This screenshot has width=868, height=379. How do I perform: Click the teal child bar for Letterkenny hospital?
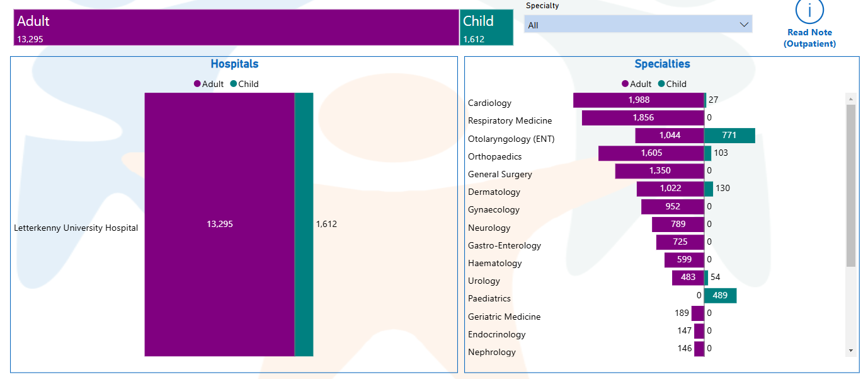tap(304, 224)
